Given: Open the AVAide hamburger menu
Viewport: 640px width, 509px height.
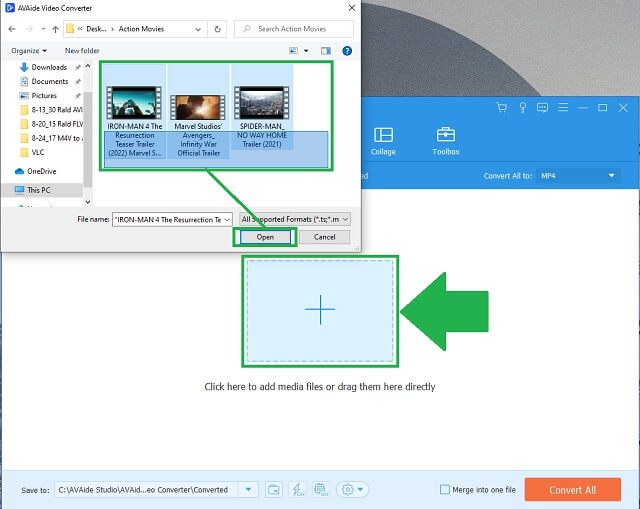Looking at the screenshot, I should click(563, 107).
